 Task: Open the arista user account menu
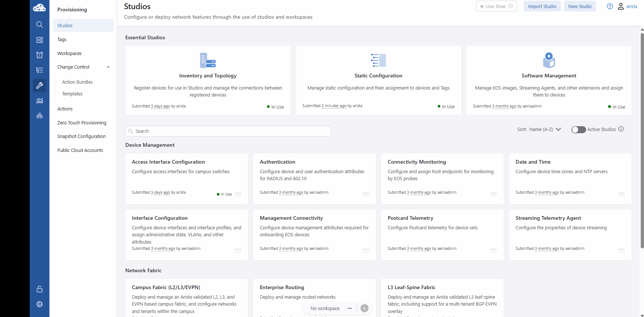click(x=628, y=6)
